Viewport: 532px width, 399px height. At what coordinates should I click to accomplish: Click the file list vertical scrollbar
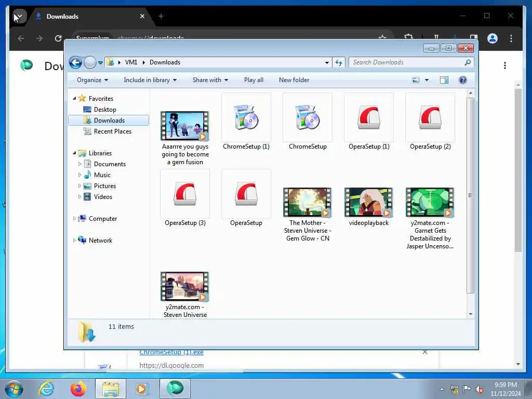(470, 195)
